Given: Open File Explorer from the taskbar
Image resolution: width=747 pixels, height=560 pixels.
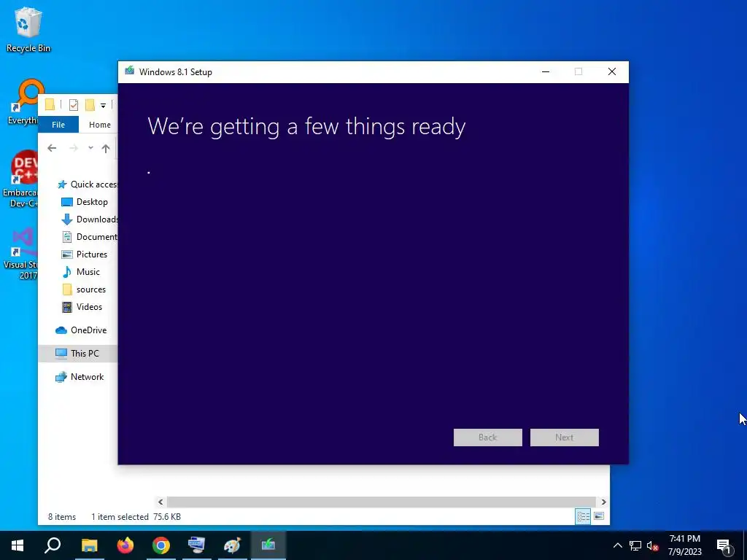Looking at the screenshot, I should (89, 545).
